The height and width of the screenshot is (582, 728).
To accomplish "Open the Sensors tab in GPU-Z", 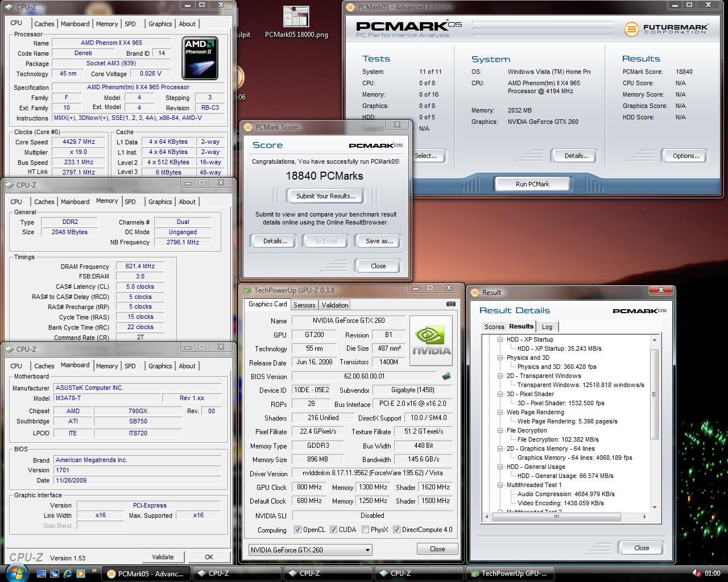I will pos(304,305).
